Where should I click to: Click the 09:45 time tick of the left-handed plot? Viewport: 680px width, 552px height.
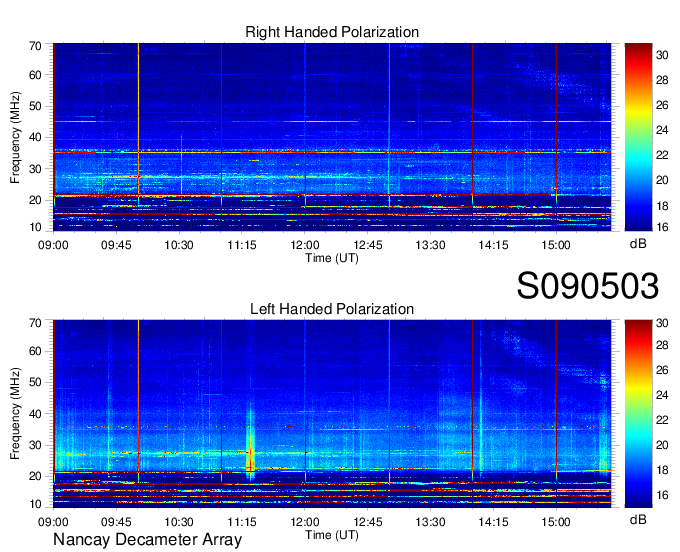(x=116, y=522)
